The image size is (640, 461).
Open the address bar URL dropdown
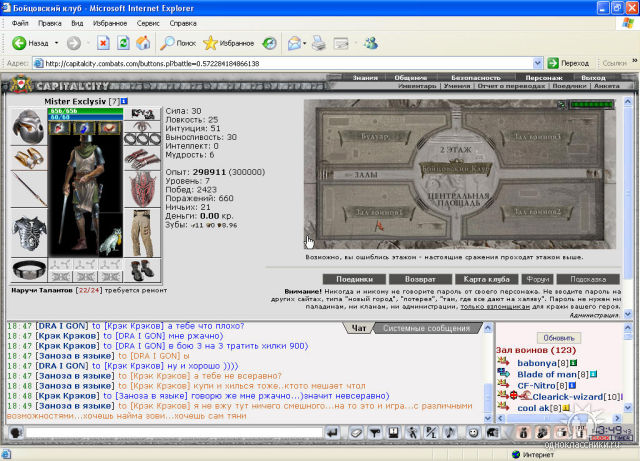[538, 63]
